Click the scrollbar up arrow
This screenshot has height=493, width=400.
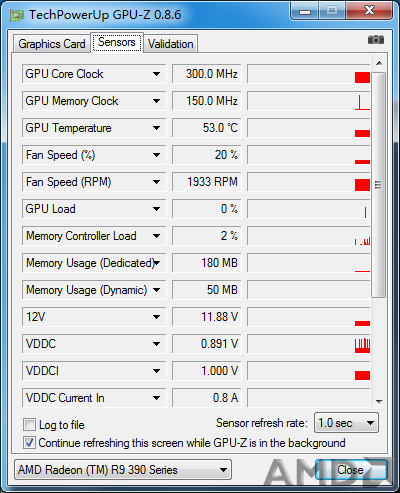pos(379,63)
